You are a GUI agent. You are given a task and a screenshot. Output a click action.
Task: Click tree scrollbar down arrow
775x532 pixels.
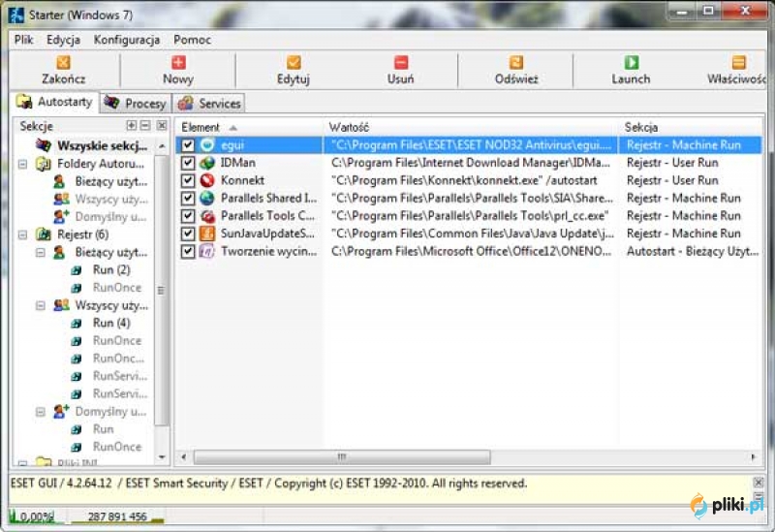pos(162,457)
